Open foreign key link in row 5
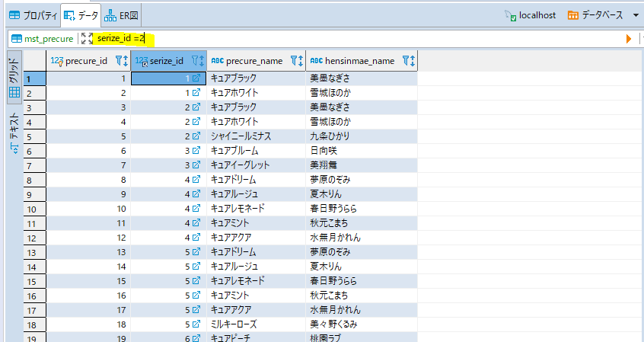The height and width of the screenshot is (342, 644). click(x=196, y=136)
